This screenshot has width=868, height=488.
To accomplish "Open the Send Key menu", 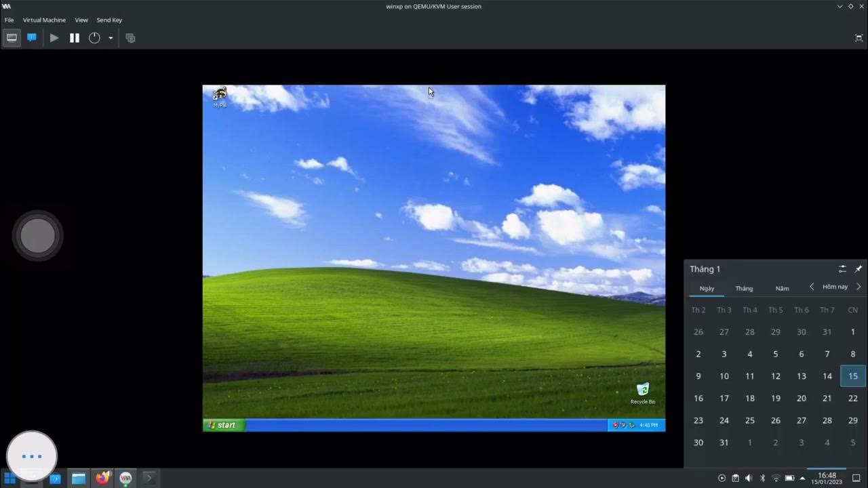I will point(109,20).
